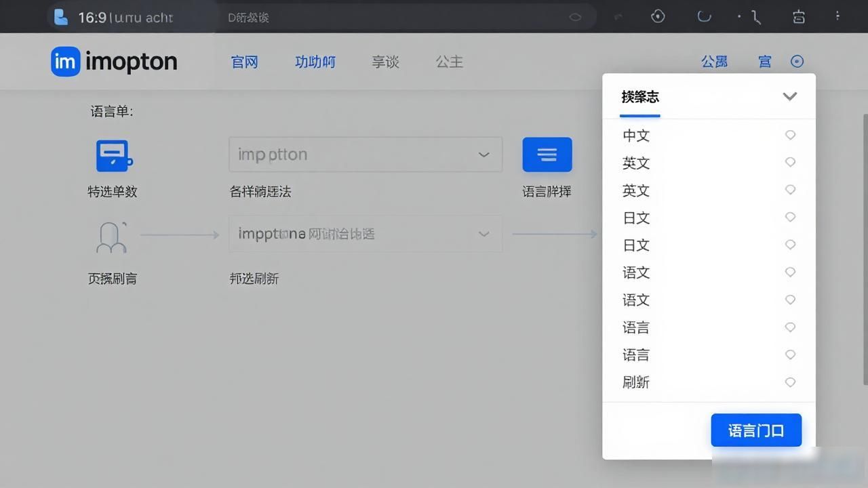Select the radio for the first 日文 row
This screenshot has height=488, width=868.
click(790, 217)
